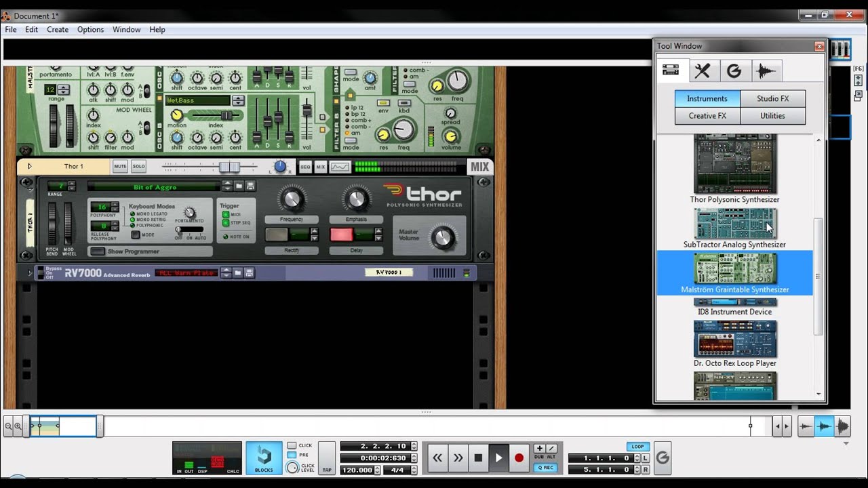
Task: Open the Window menu
Action: point(127,30)
